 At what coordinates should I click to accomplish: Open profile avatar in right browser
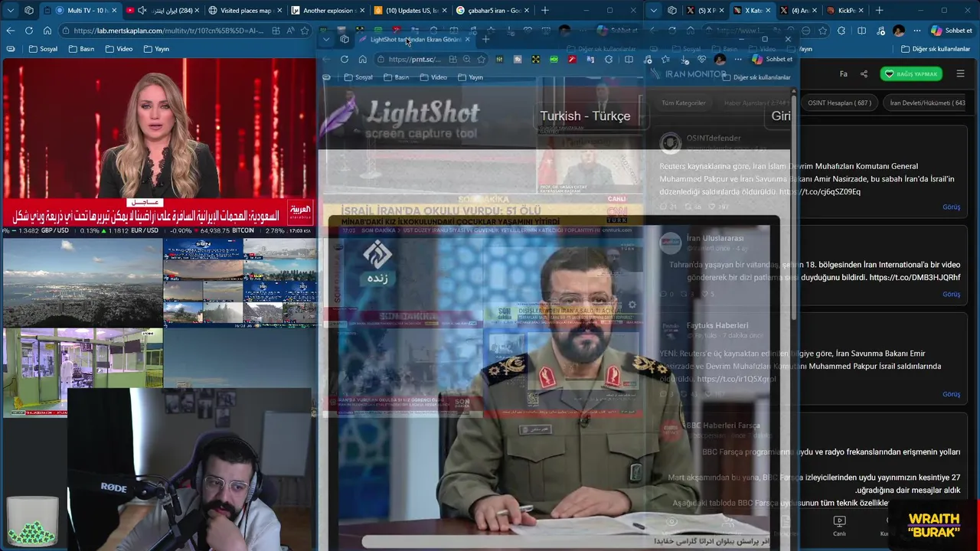(899, 31)
